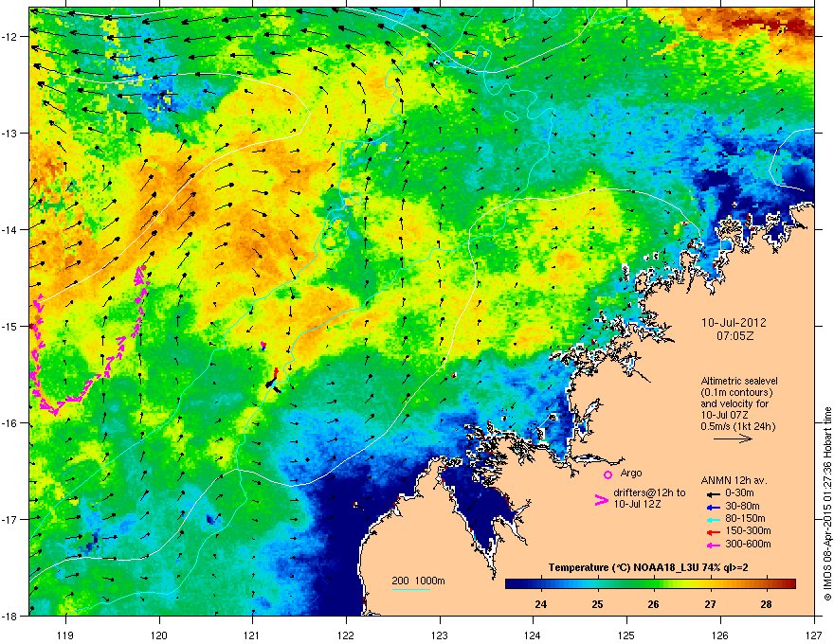This screenshot has height=644, width=834.
Task: Click the 'Temperature (°C) NOAA18_L3U 74% ql>=2' title
Action: pos(648,568)
